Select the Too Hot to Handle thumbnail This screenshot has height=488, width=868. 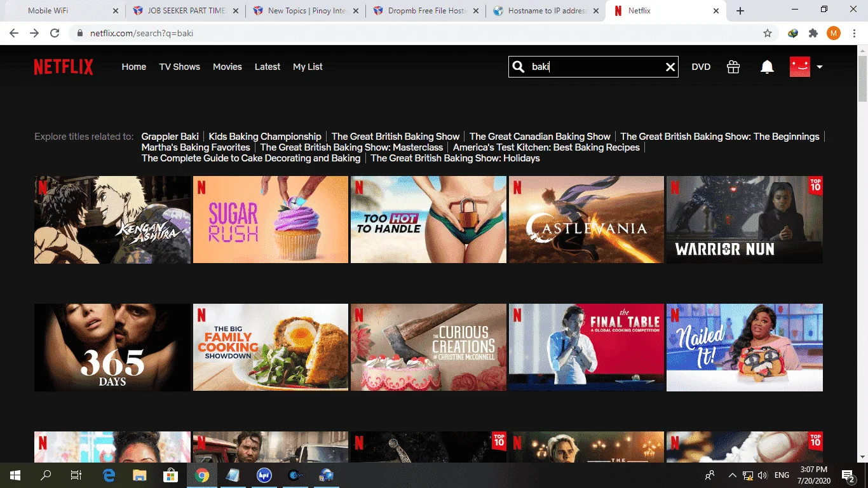point(428,220)
